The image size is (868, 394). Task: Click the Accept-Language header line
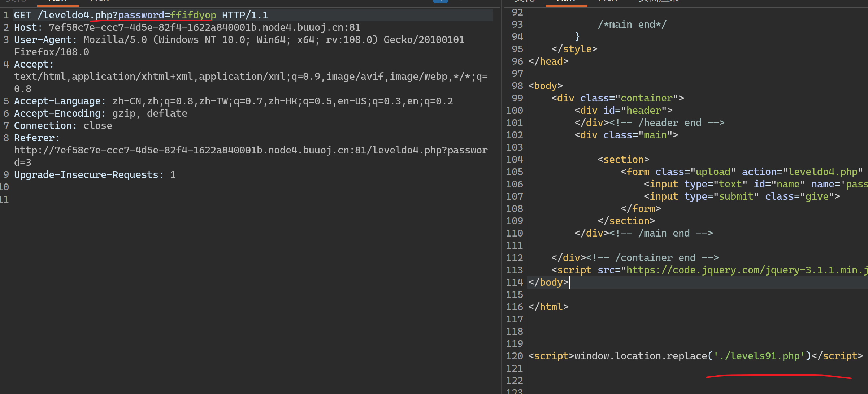point(233,101)
